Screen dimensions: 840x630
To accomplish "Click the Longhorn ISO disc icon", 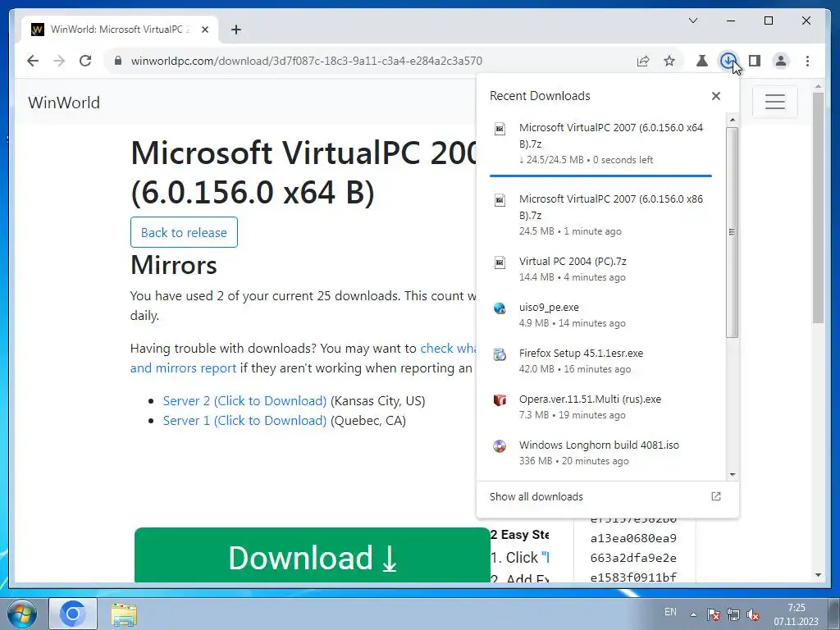I will click(x=500, y=446).
